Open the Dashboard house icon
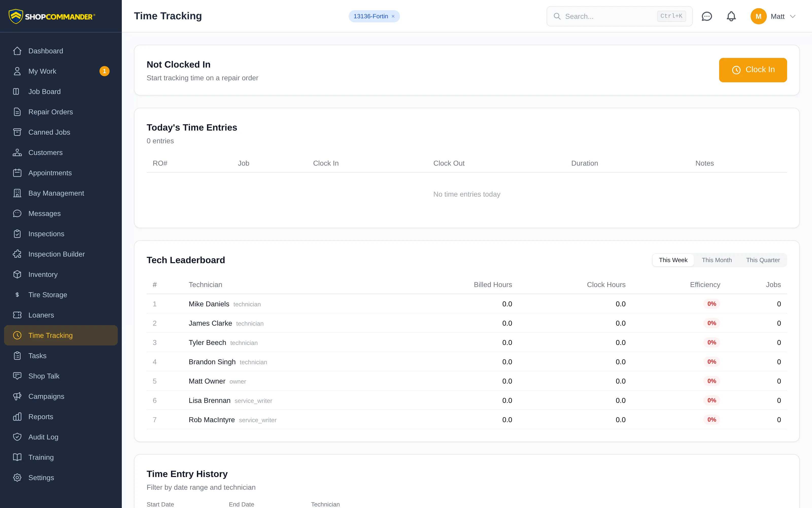 coord(17,51)
